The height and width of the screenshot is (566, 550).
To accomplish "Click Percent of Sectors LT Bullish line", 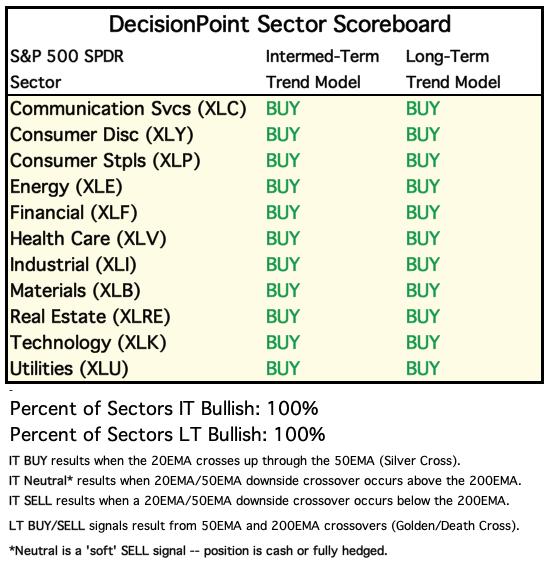I will (x=168, y=435).
